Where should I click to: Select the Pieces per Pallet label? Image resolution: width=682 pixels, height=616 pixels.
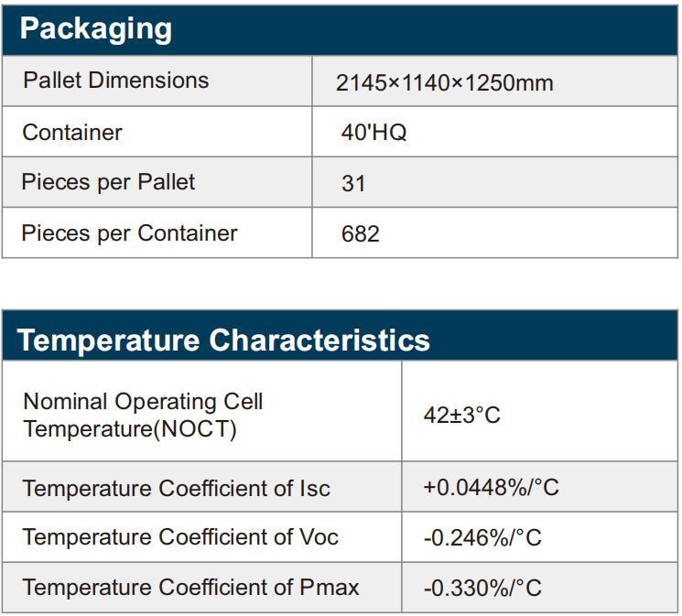click(x=108, y=182)
